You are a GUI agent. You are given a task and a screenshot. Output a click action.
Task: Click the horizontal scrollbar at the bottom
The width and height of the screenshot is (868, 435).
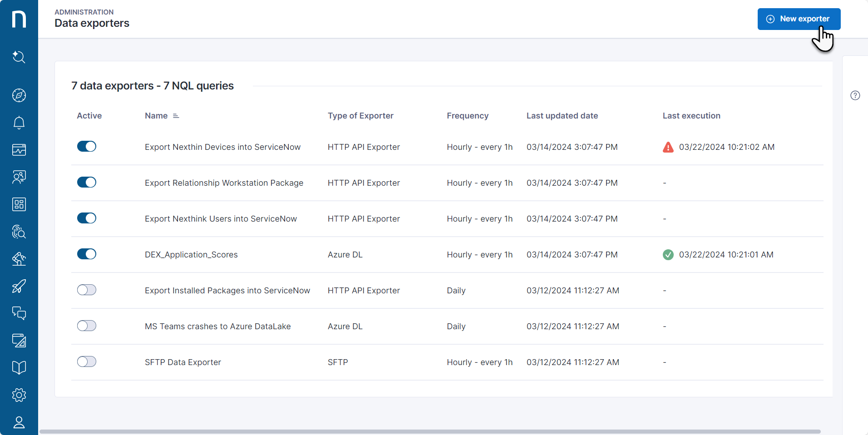pos(429,431)
